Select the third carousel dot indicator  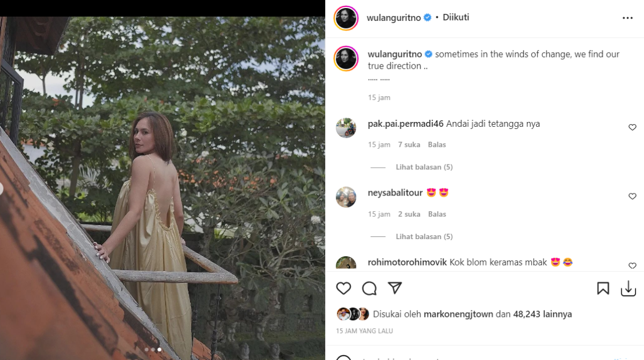(x=159, y=349)
